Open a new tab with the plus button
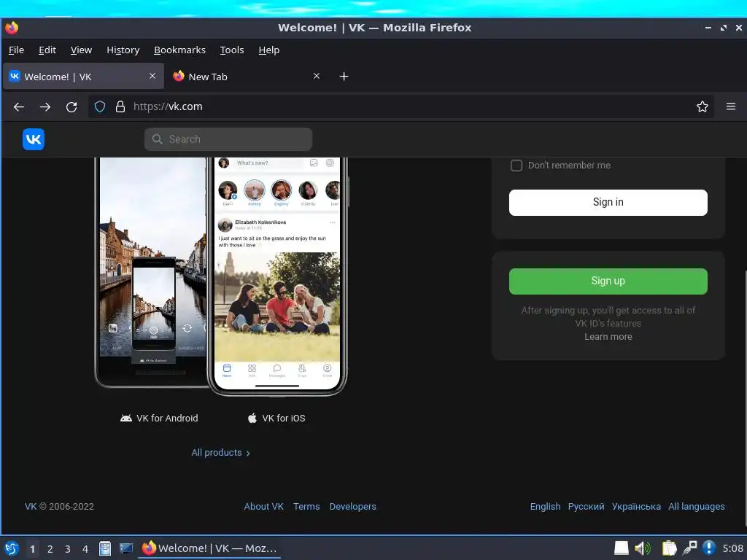The height and width of the screenshot is (560, 747). pyautogui.click(x=344, y=76)
